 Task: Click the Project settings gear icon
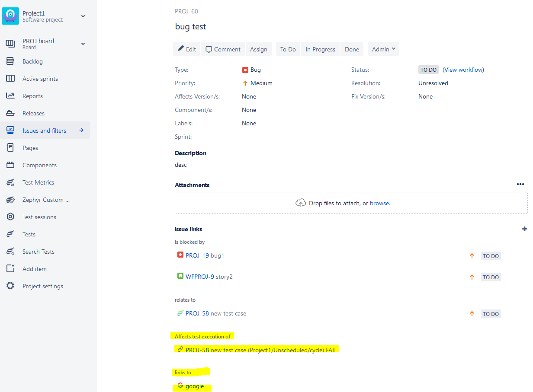pos(10,286)
